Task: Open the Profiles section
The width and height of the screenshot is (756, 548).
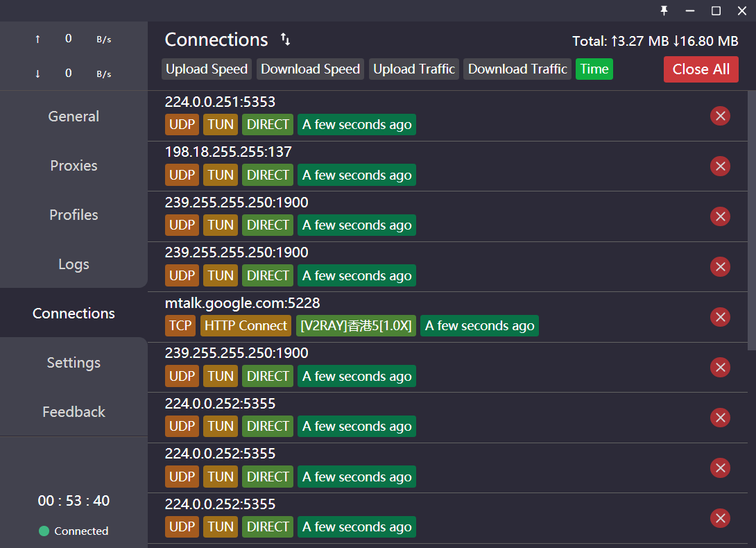Action: (x=74, y=215)
